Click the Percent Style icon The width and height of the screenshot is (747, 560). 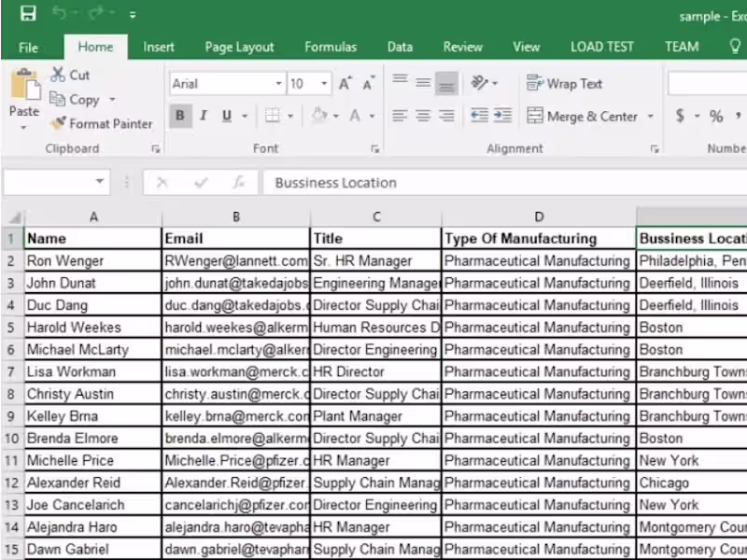[715, 116]
